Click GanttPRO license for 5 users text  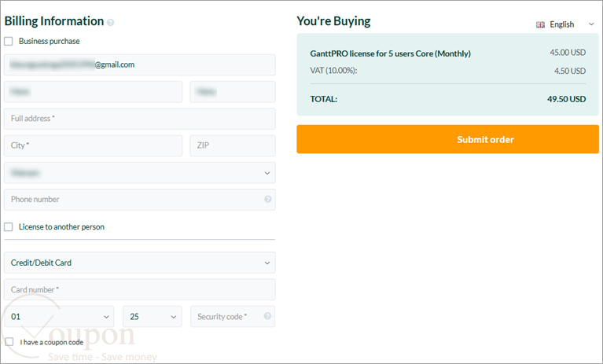(390, 53)
